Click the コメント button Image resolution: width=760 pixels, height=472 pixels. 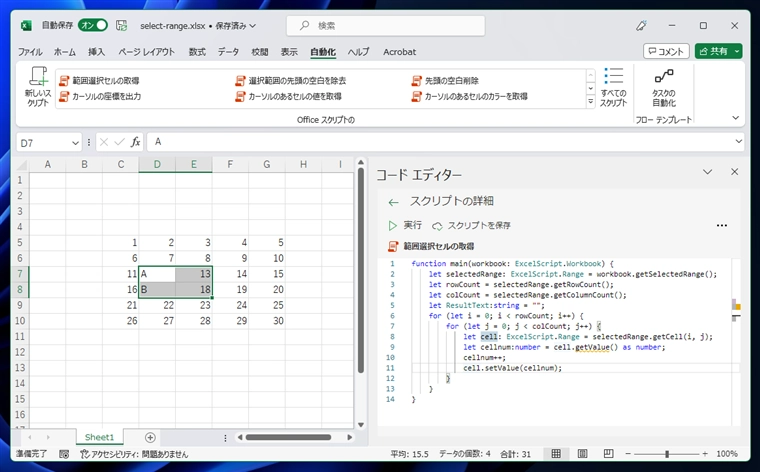(666, 51)
